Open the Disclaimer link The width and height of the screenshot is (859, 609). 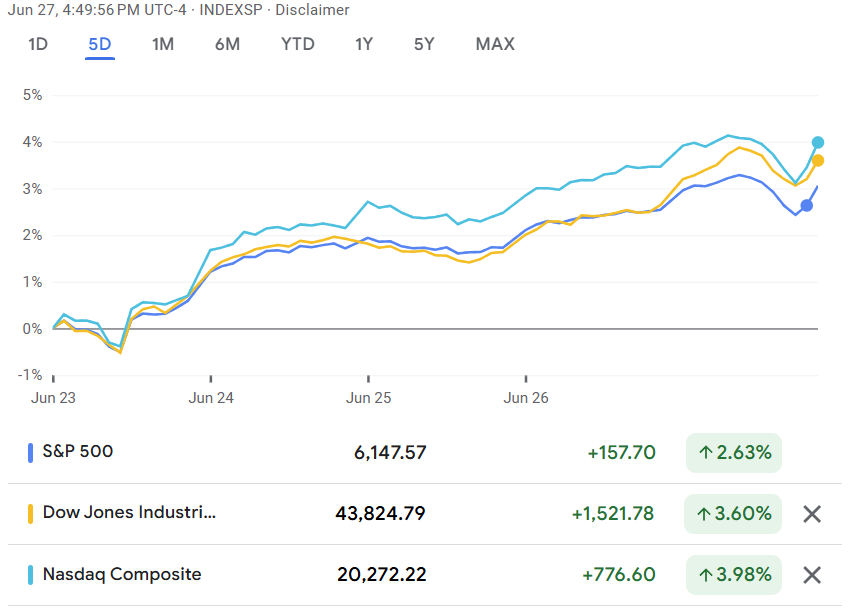[x=312, y=10]
